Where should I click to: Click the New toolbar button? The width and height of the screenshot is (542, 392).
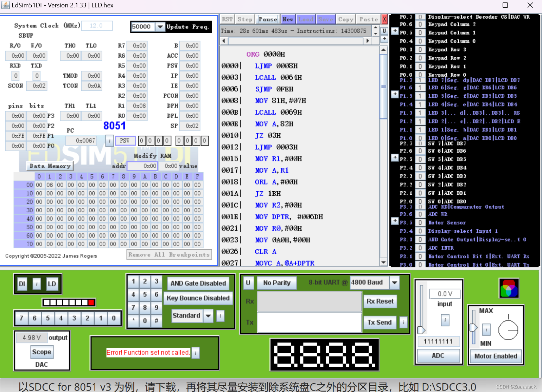coord(288,19)
